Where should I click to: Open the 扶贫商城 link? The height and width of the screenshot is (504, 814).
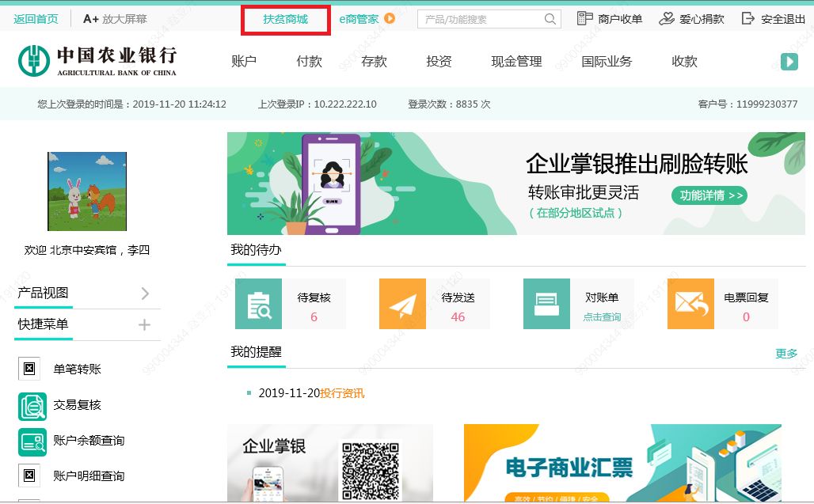(286, 20)
